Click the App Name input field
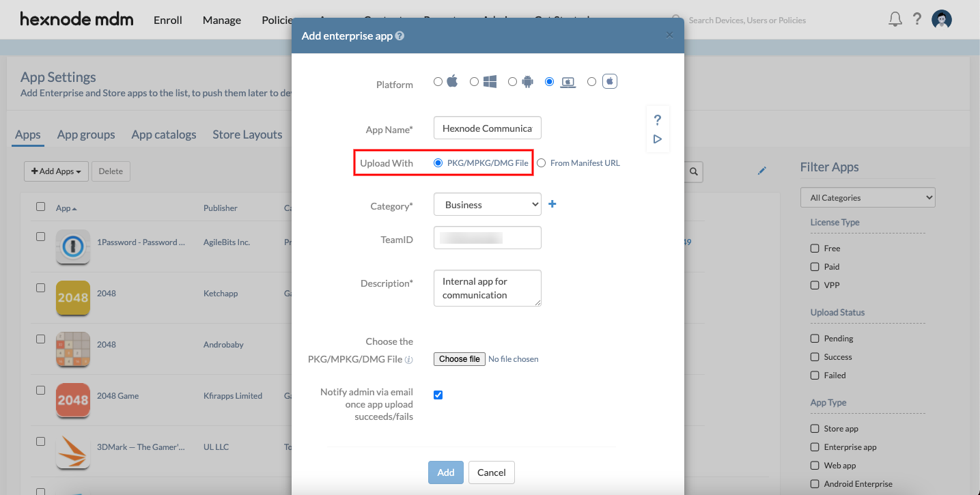Viewport: 980px width, 495px height. (x=488, y=128)
